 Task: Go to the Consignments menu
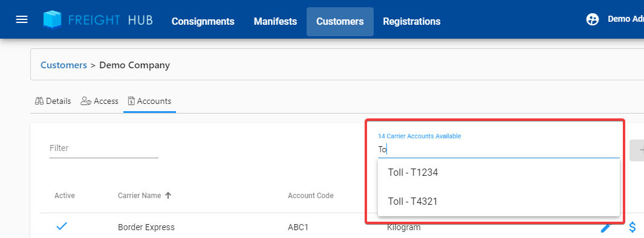pos(203,21)
